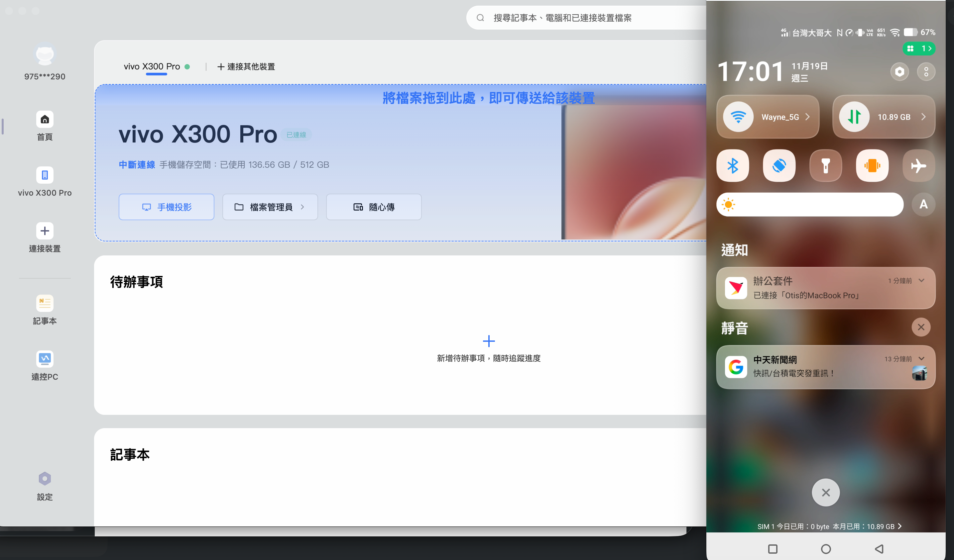Click the 連接裝置 plus sidebar icon
Image resolution: width=954 pixels, height=560 pixels.
[45, 231]
